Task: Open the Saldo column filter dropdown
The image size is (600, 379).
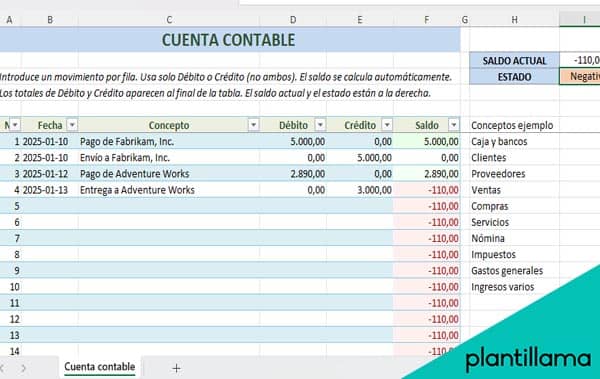Action: (x=453, y=125)
